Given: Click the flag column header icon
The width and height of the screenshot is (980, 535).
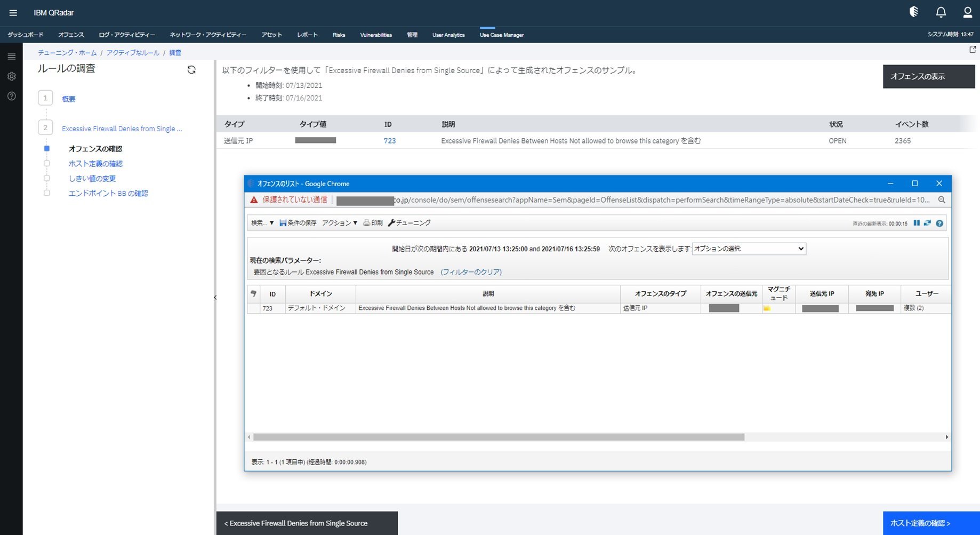Looking at the screenshot, I should click(253, 293).
